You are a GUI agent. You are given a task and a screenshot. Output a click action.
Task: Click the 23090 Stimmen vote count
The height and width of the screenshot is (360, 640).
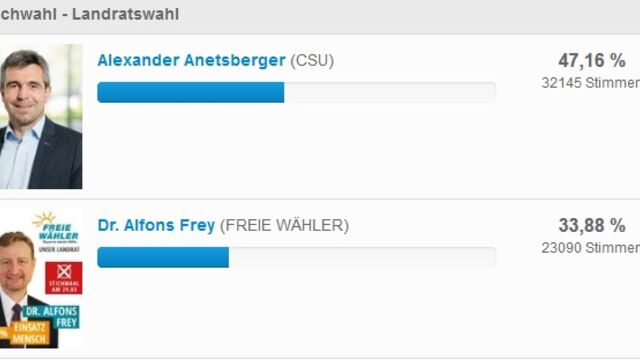click(x=591, y=248)
